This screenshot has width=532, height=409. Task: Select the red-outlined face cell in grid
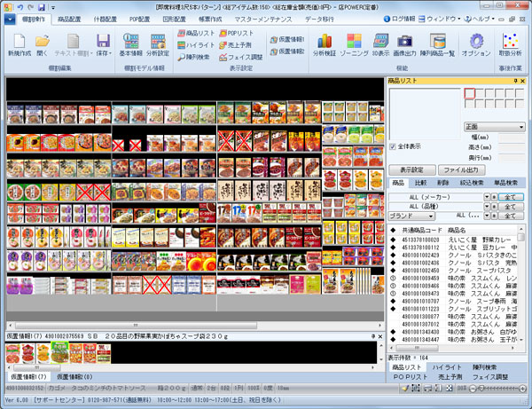click(x=469, y=93)
